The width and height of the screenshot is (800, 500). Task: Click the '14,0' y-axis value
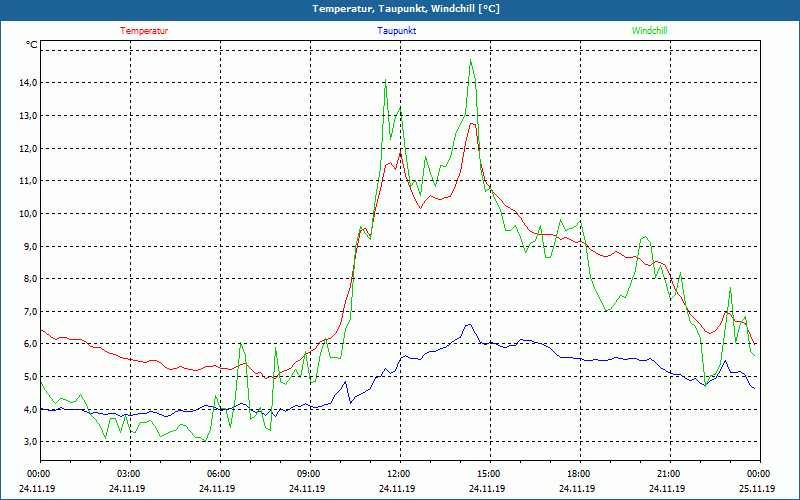click(x=29, y=83)
